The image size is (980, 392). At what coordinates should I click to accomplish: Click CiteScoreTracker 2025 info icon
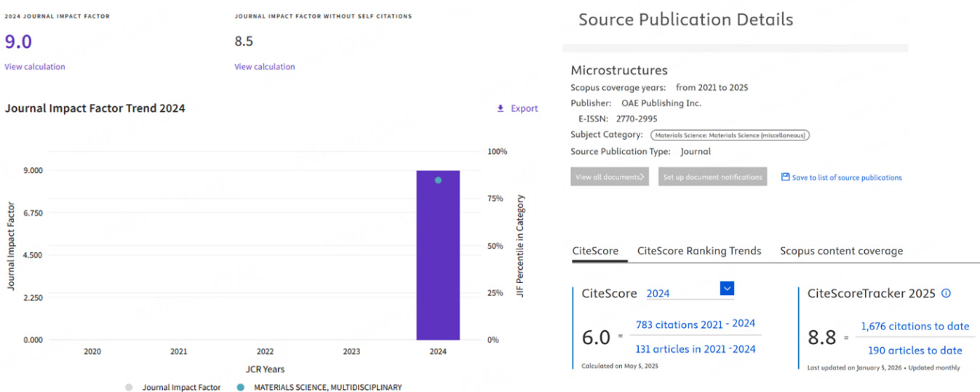pos(946,293)
